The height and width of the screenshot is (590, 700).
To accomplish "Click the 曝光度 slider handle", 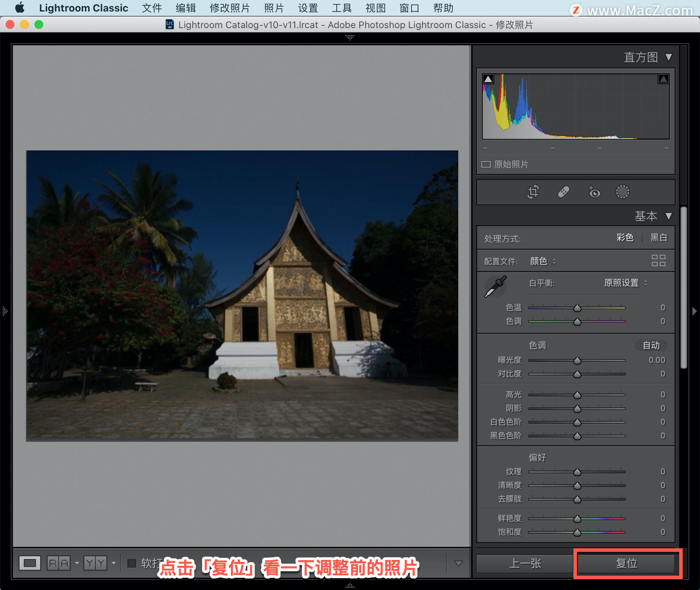I will 577,361.
